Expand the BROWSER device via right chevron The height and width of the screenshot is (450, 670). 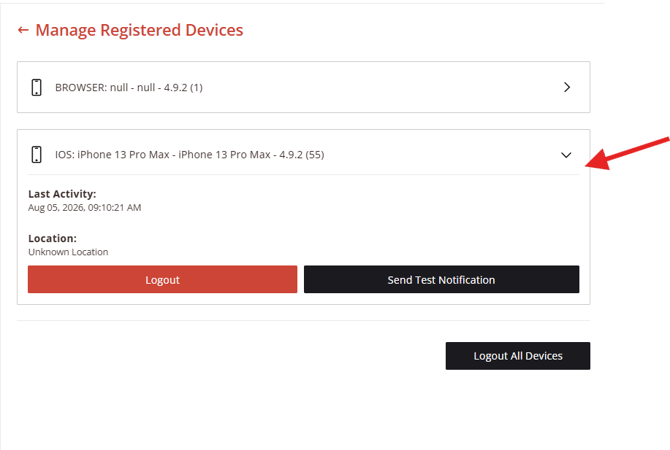pyautogui.click(x=567, y=87)
